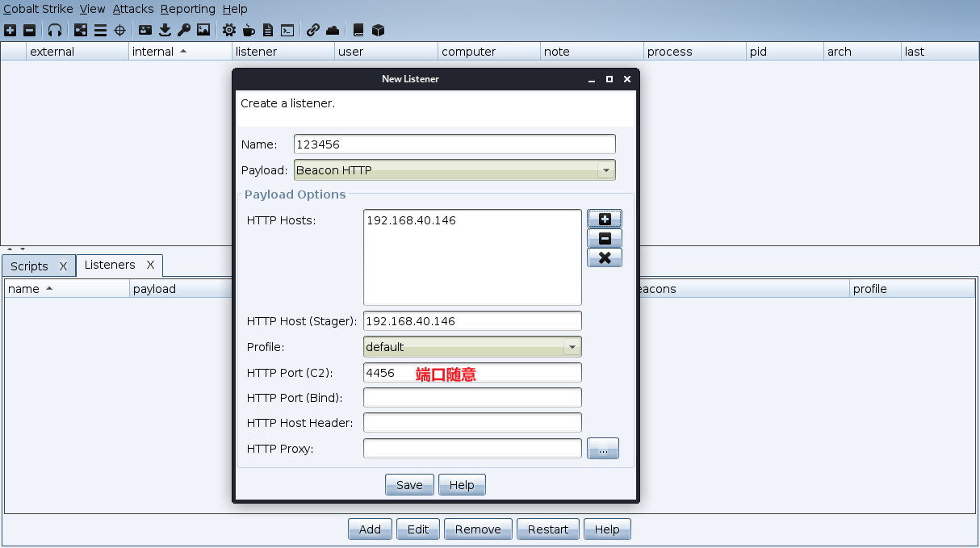Image resolution: width=980 pixels, height=548 pixels.
Task: Open the Reporting menu
Action: (x=187, y=9)
